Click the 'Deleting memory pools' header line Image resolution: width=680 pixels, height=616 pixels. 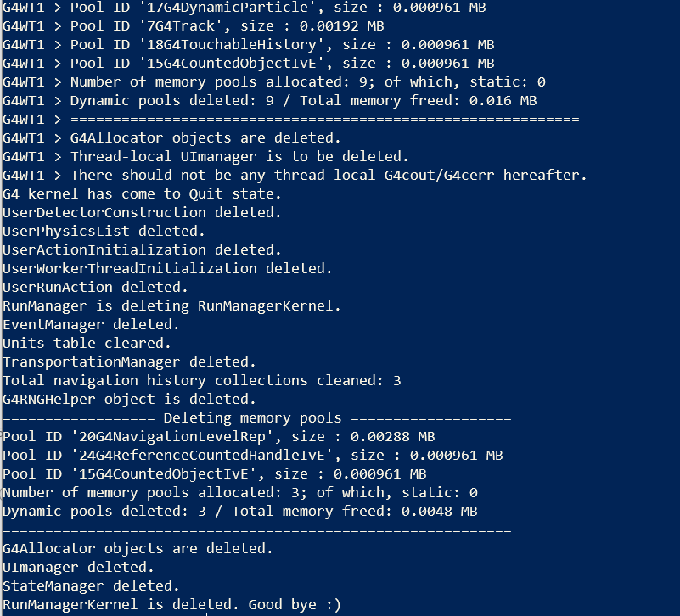tap(256, 418)
